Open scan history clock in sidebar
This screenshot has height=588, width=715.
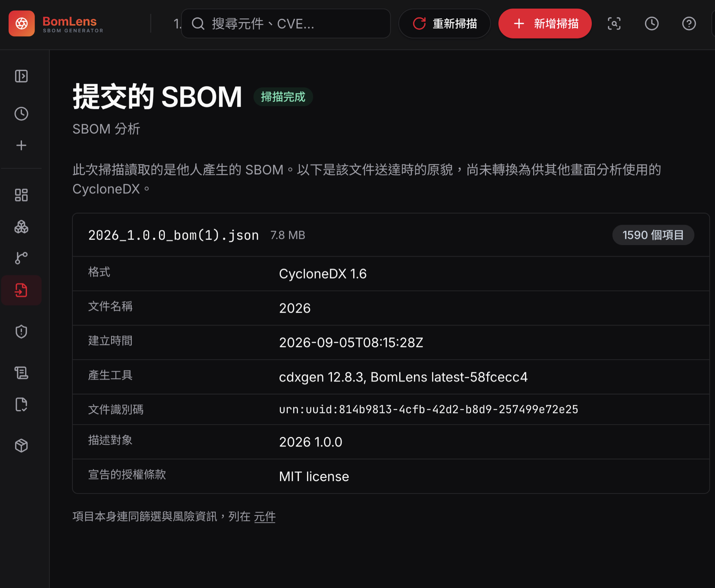pos(21,114)
